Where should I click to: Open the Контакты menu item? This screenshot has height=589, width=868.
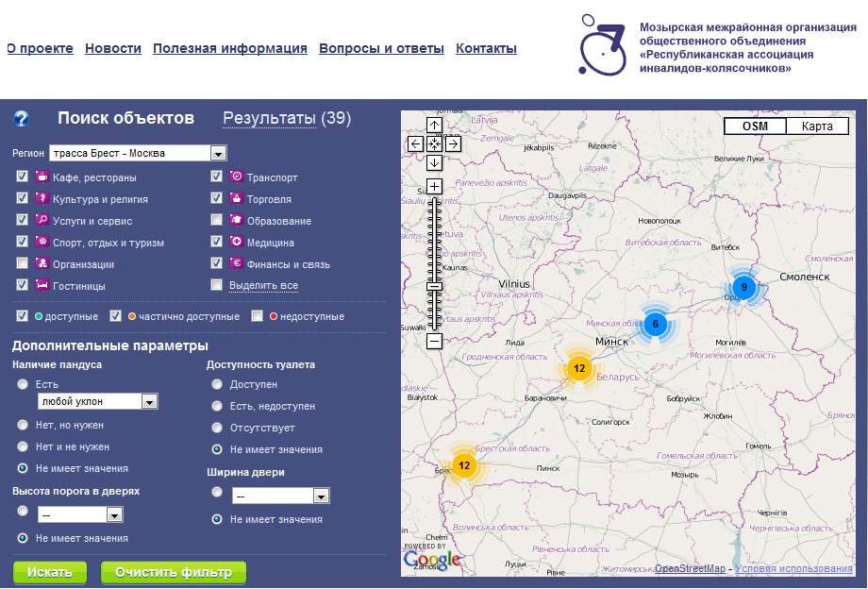[486, 49]
